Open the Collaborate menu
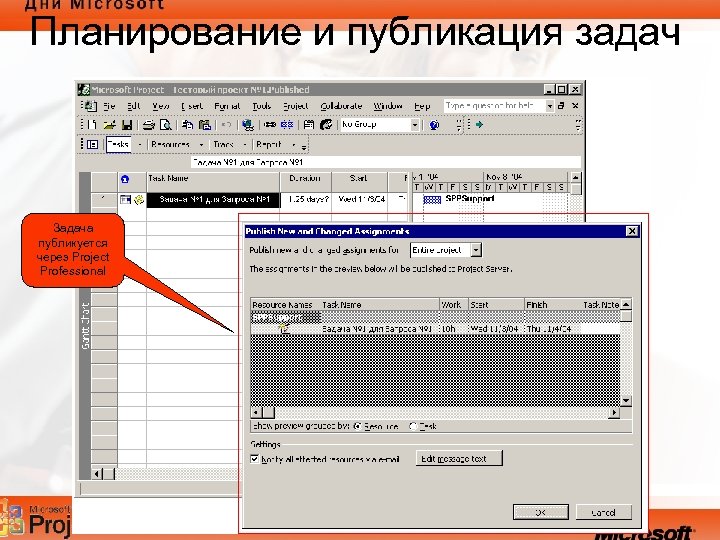The width and height of the screenshot is (720, 540). 341,106
